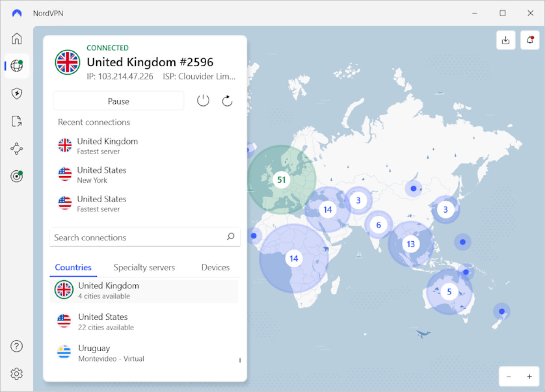545x392 pixels.
Task: Click map cluster marked 6
Action: [378, 224]
